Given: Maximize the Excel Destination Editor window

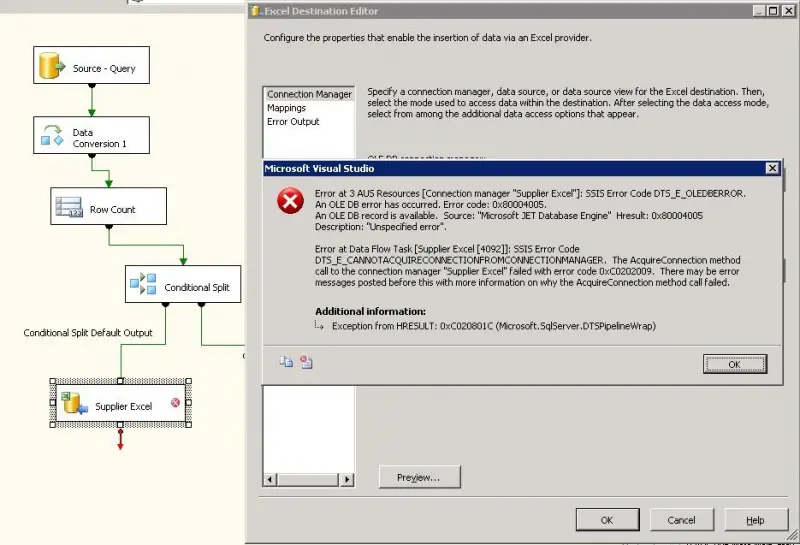Looking at the screenshot, I should pyautogui.click(x=773, y=11).
